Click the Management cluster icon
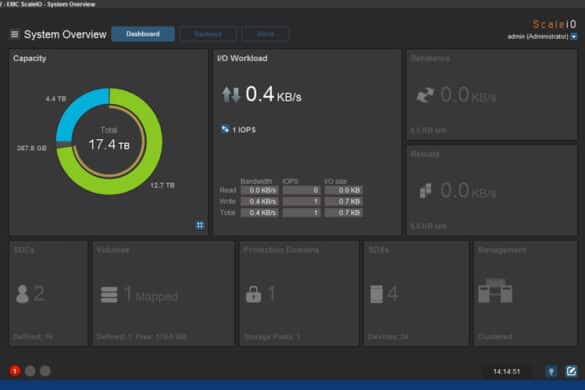 495,291
